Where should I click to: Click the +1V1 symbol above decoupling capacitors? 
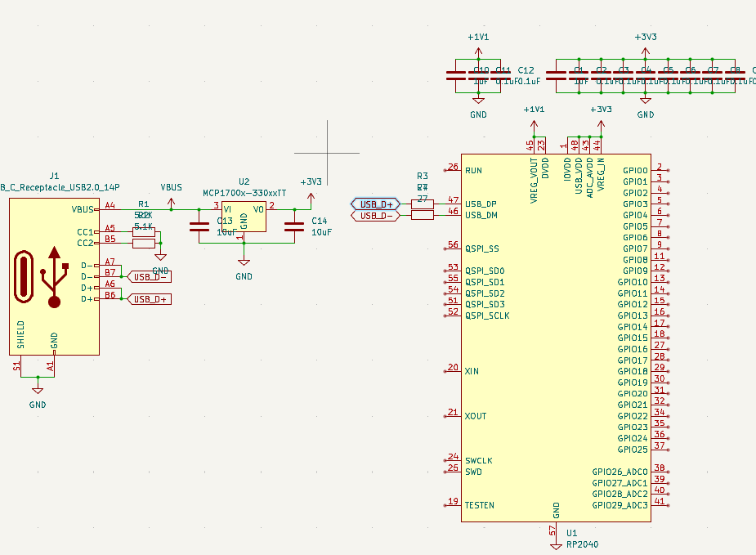click(479, 47)
